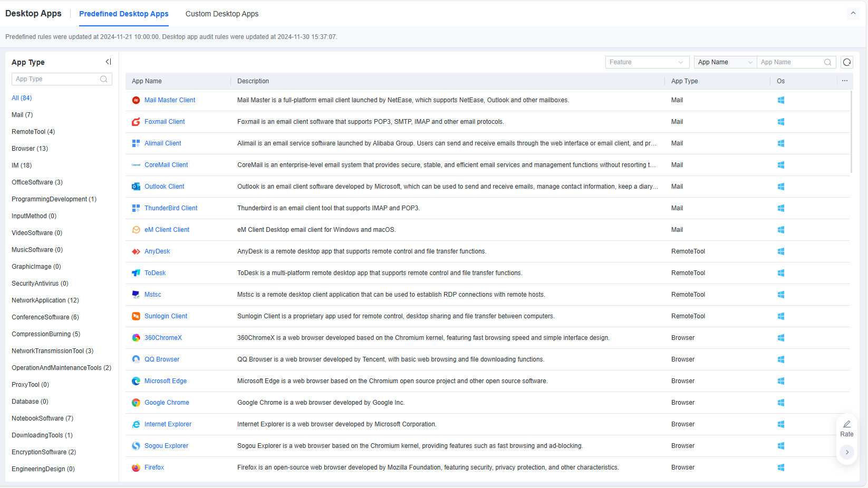The height and width of the screenshot is (488, 868).
Task: Click the 360ChromeX app icon
Action: [136, 338]
